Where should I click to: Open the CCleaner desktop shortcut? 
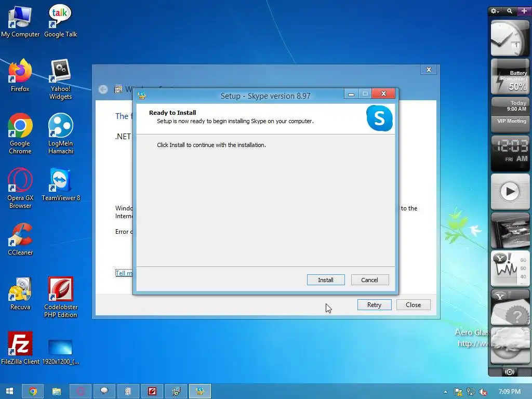pos(20,239)
